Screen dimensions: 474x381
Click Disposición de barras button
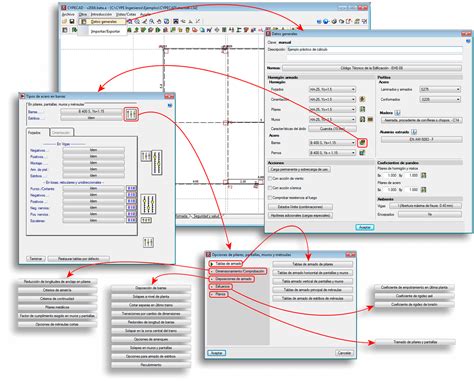151,288
